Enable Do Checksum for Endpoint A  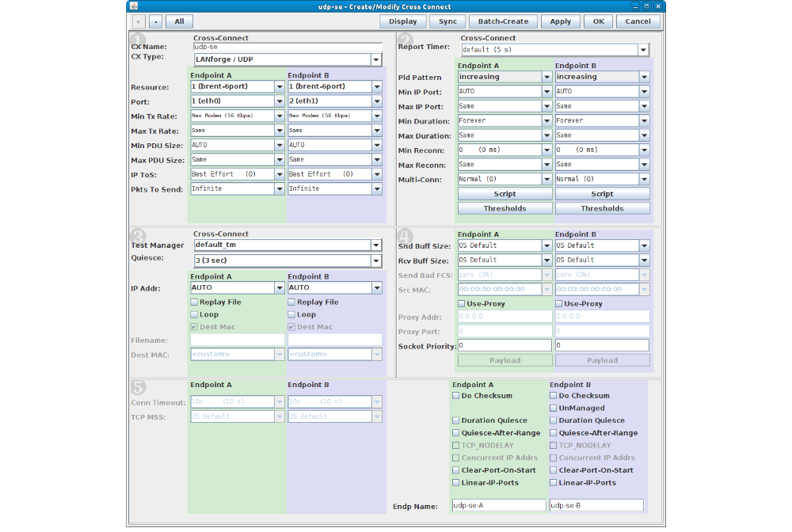pyautogui.click(x=456, y=396)
